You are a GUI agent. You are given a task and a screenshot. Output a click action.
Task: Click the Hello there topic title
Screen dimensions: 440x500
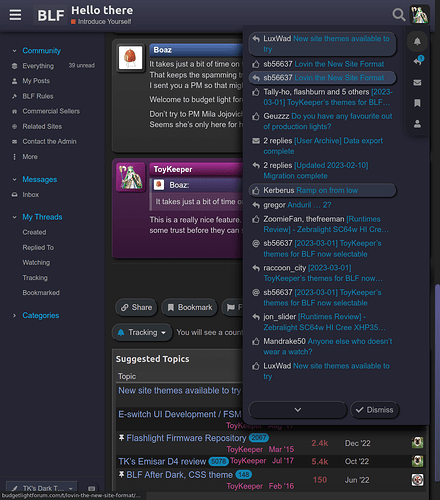102,10
